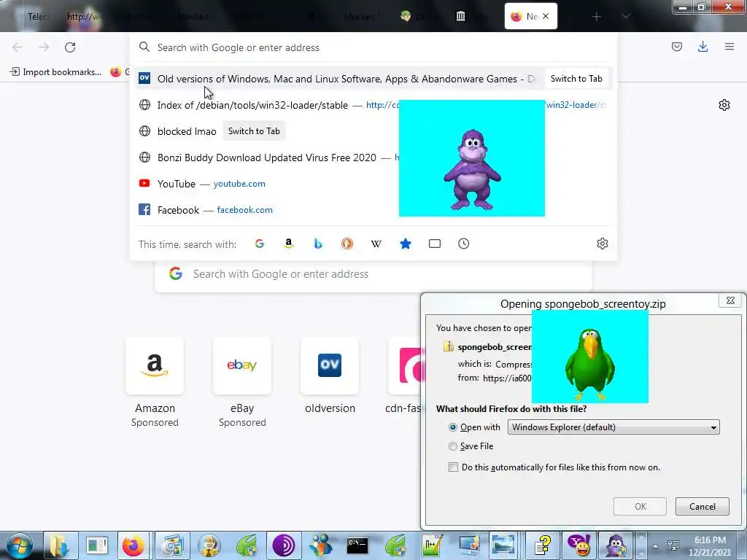Select Bonzi Buddy Download Updated Virus Free suggestion

(267, 157)
